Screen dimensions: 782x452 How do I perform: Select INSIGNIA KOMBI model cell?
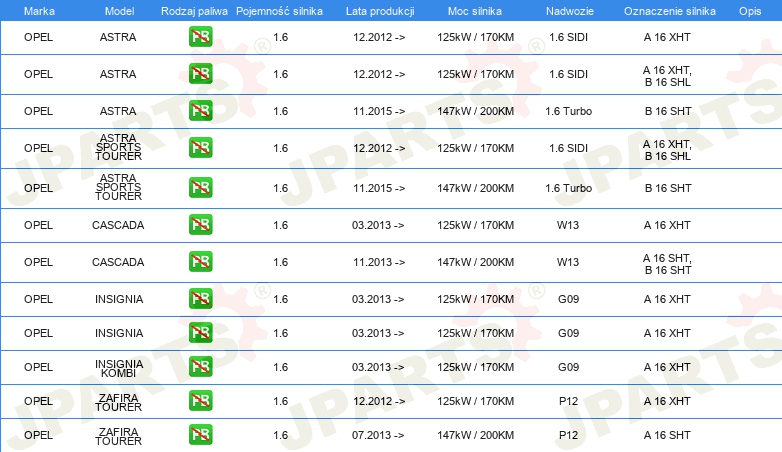tap(119, 368)
